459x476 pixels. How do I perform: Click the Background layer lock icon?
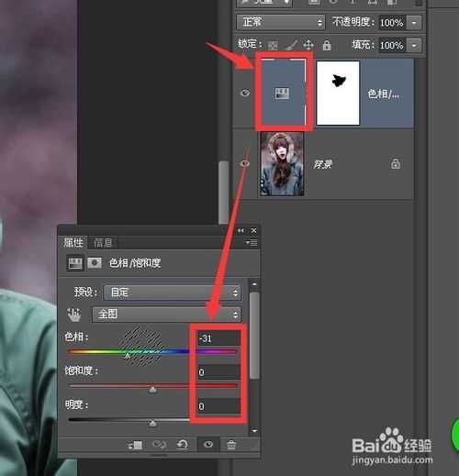[x=396, y=163]
